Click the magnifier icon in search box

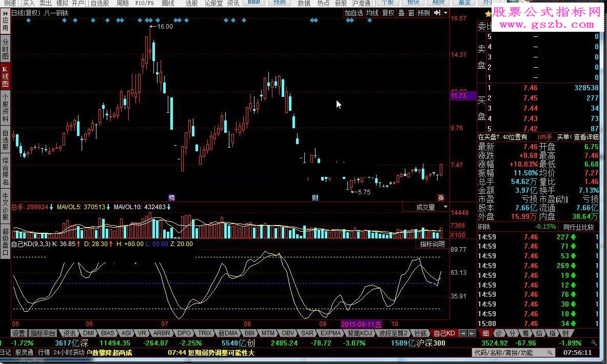point(550,353)
